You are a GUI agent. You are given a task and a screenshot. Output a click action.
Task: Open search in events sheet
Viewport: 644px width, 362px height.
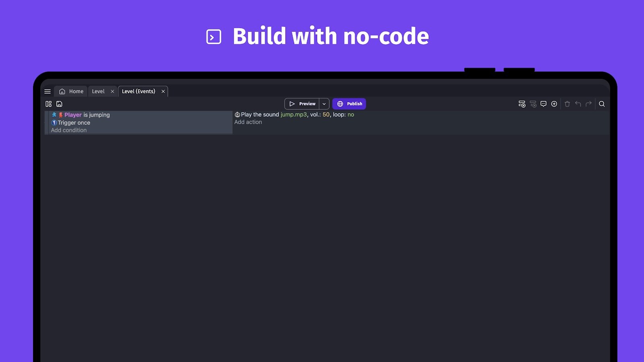[602, 104]
